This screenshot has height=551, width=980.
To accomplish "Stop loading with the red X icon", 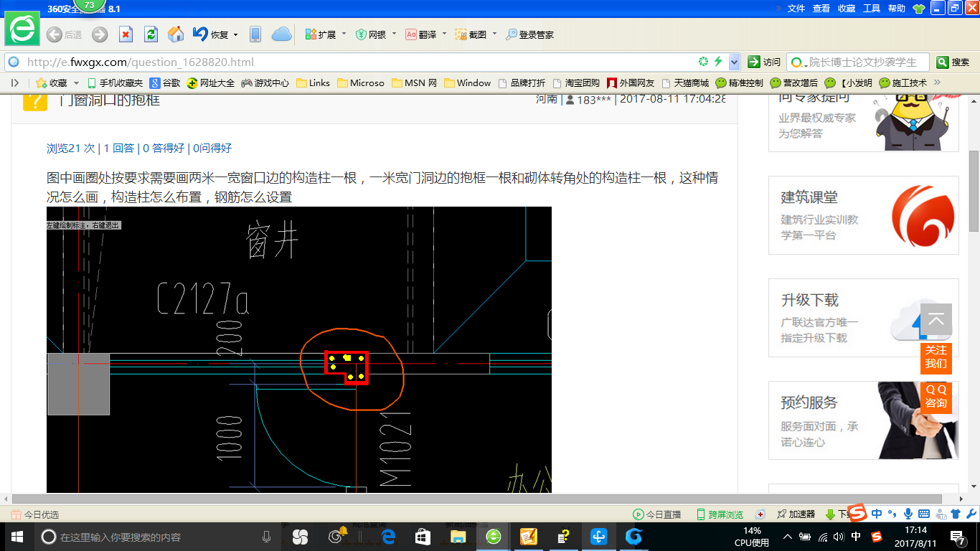I will coord(126,34).
